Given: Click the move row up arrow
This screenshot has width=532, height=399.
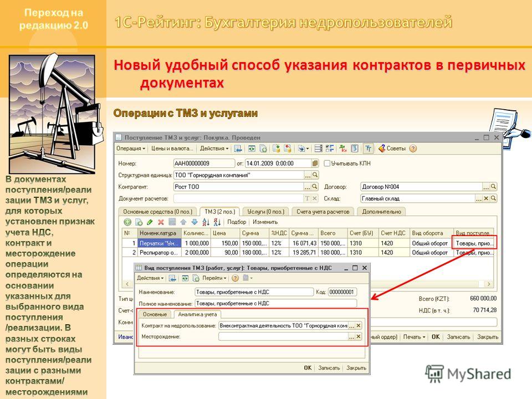Looking at the screenshot, I should coord(183,222).
